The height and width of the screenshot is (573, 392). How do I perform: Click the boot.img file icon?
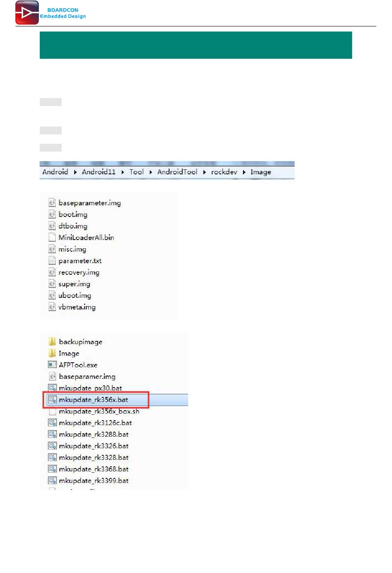(x=52, y=214)
